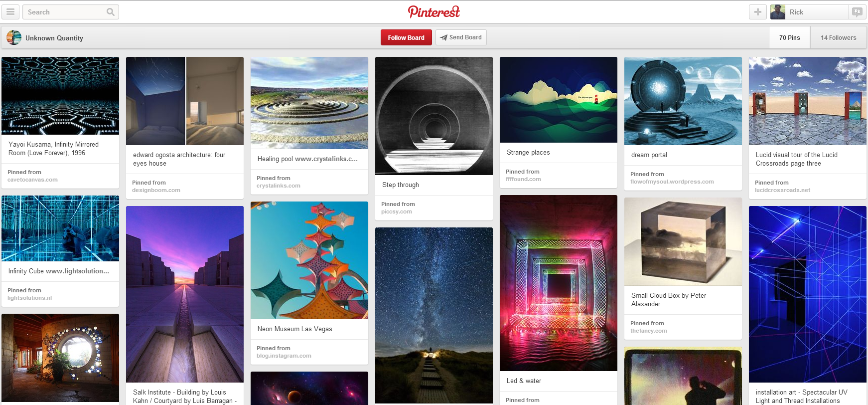This screenshot has width=868, height=405.
Task: Open Unknown Quantity board owner avatar
Action: click(14, 37)
